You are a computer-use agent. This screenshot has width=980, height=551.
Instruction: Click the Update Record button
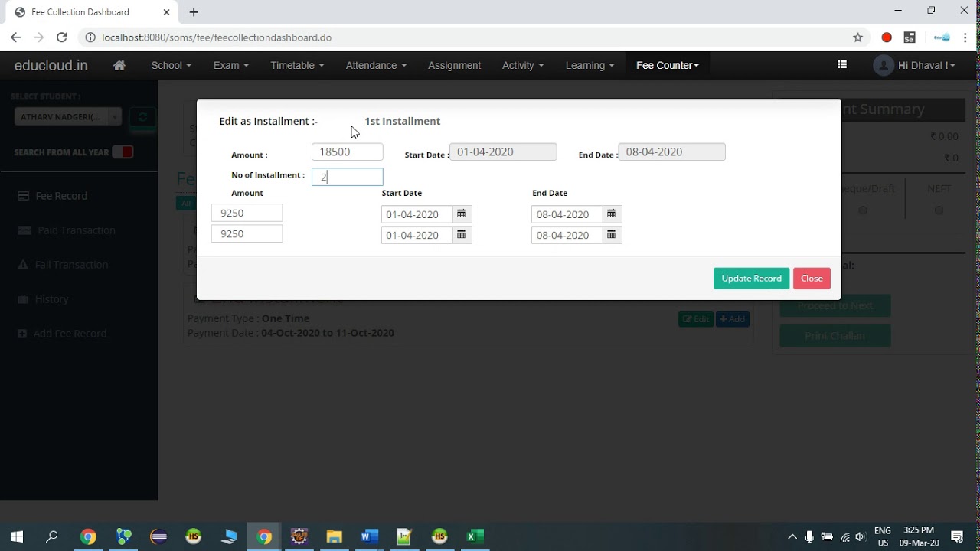[751, 278]
